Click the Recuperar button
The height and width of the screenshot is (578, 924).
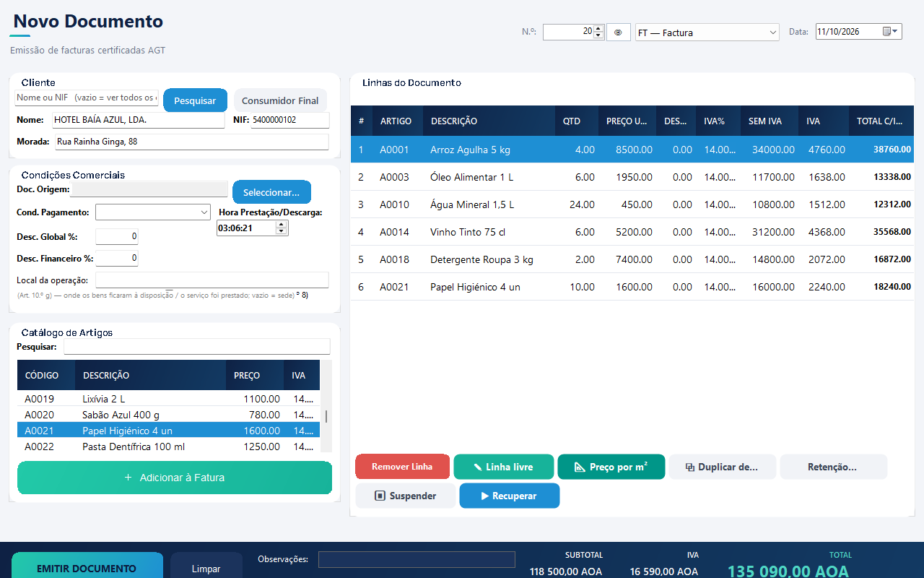tap(510, 496)
